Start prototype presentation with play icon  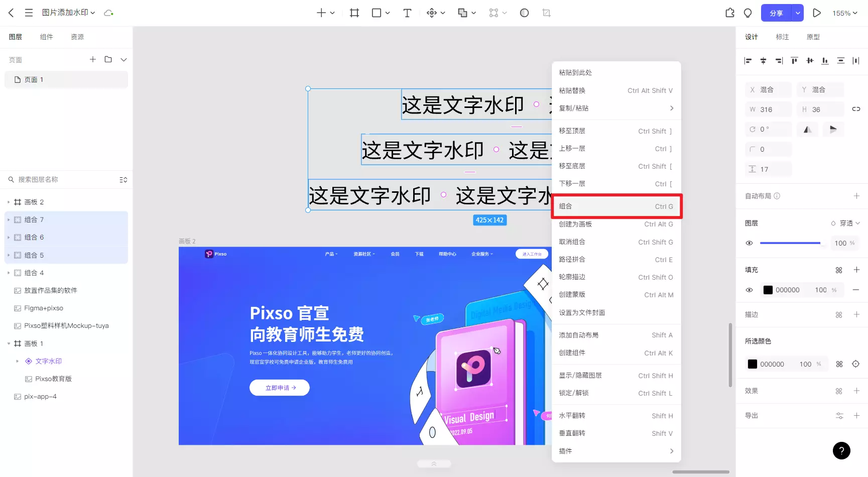(817, 13)
